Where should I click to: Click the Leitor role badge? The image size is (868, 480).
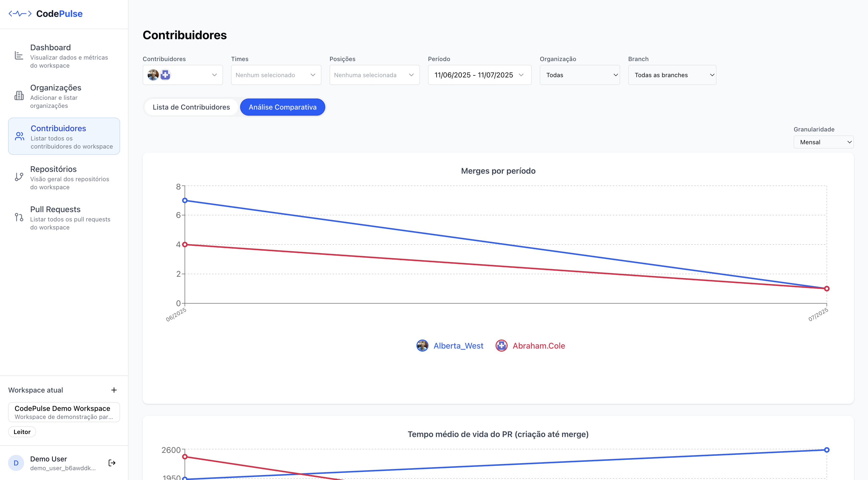[22, 432]
